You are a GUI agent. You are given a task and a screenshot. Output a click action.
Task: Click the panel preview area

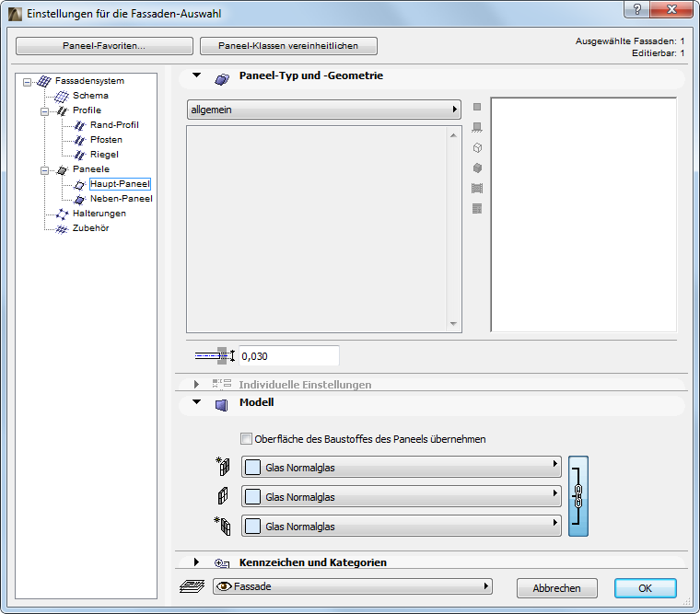point(583,214)
